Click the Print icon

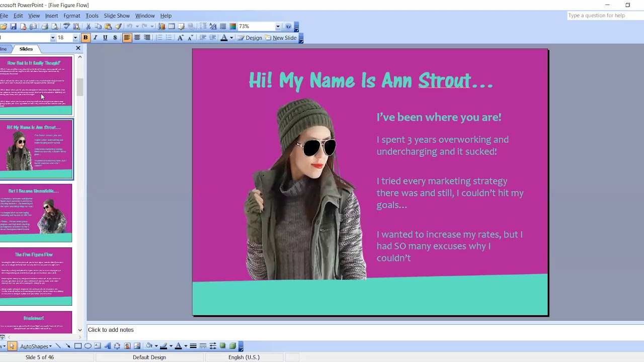[44, 26]
